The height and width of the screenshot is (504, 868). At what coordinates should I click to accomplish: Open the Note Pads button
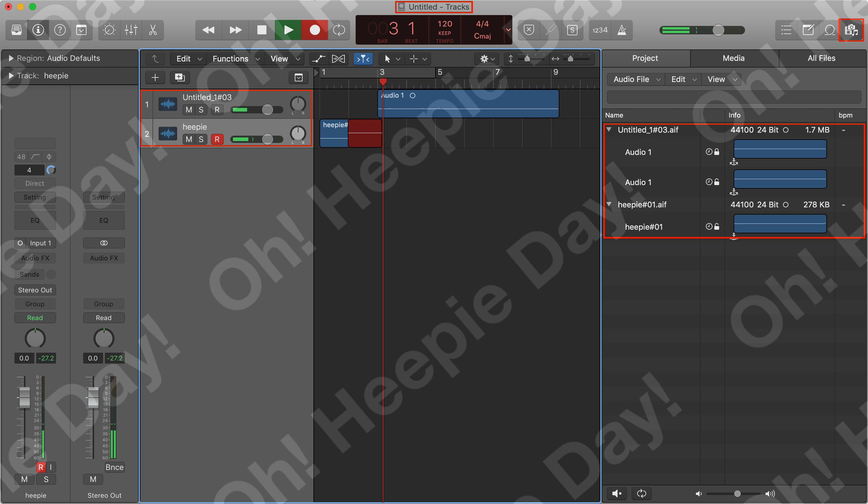click(808, 30)
